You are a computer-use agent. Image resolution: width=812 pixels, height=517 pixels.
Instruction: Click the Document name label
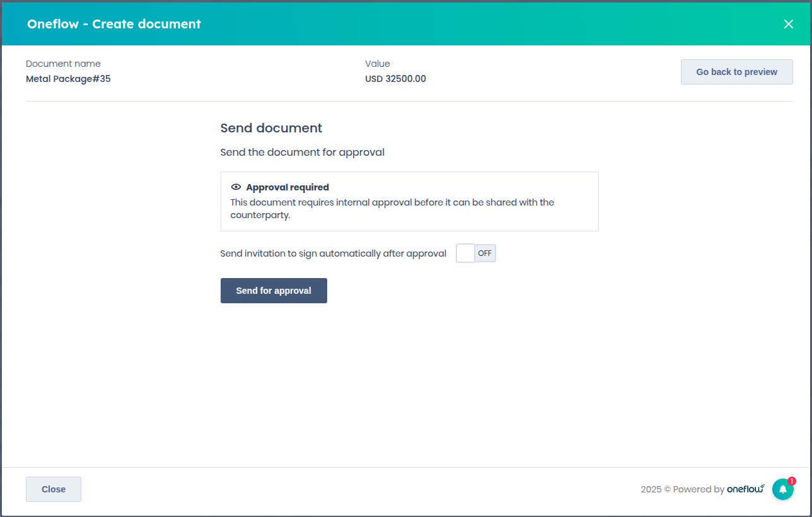pyautogui.click(x=63, y=64)
